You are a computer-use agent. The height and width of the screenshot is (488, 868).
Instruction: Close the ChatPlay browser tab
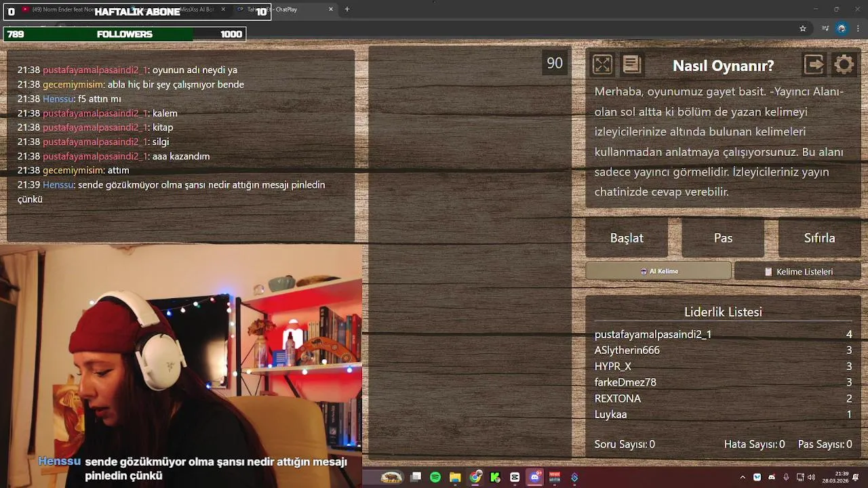[x=331, y=9]
